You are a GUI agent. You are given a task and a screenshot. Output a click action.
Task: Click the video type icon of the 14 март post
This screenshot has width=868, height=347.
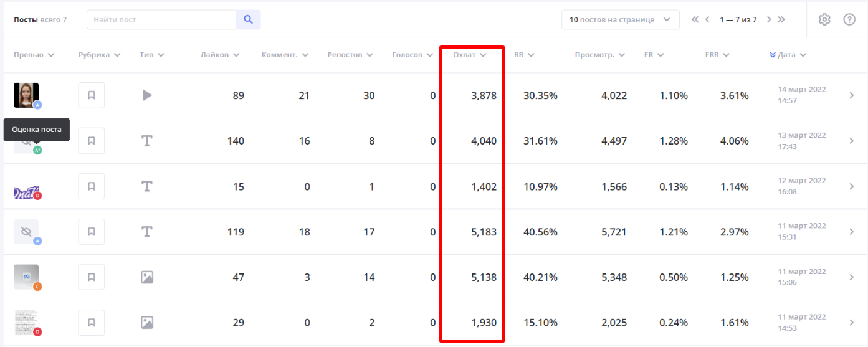(147, 95)
